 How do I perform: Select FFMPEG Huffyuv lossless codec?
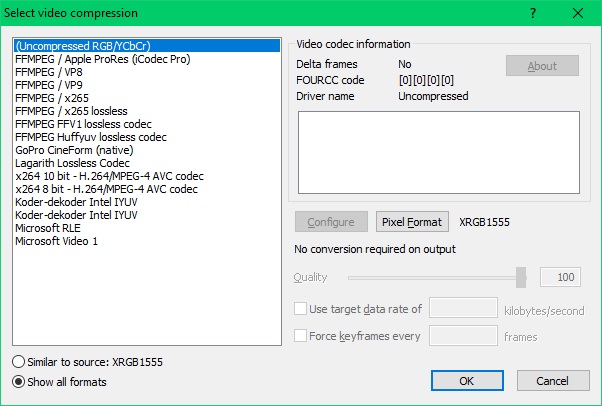point(147,137)
